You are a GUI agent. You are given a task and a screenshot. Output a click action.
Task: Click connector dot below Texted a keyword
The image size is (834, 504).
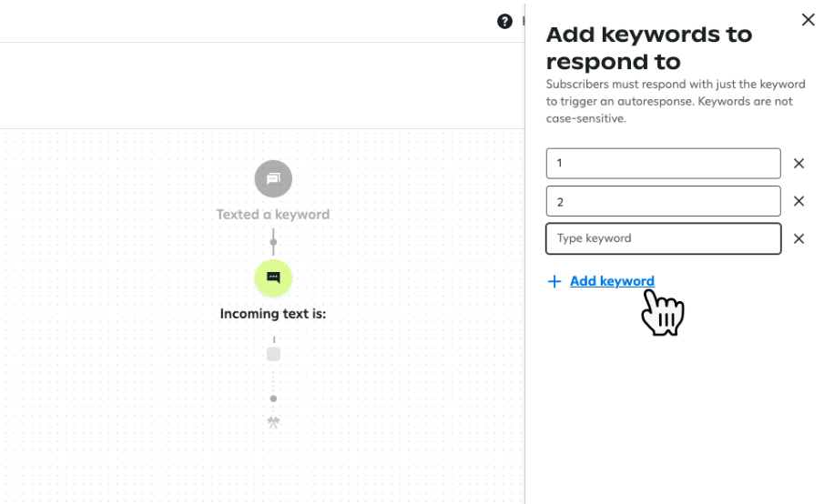click(x=273, y=242)
